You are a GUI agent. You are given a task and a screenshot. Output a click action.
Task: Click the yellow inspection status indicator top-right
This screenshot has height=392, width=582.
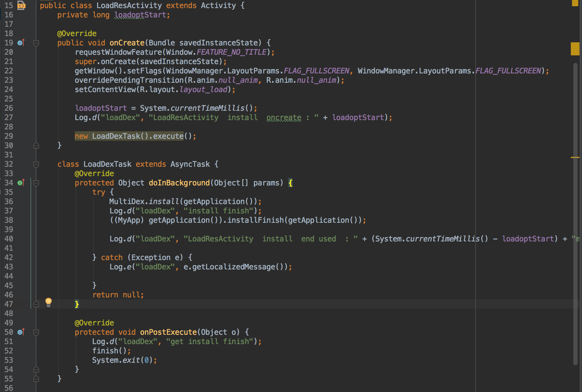575,3
